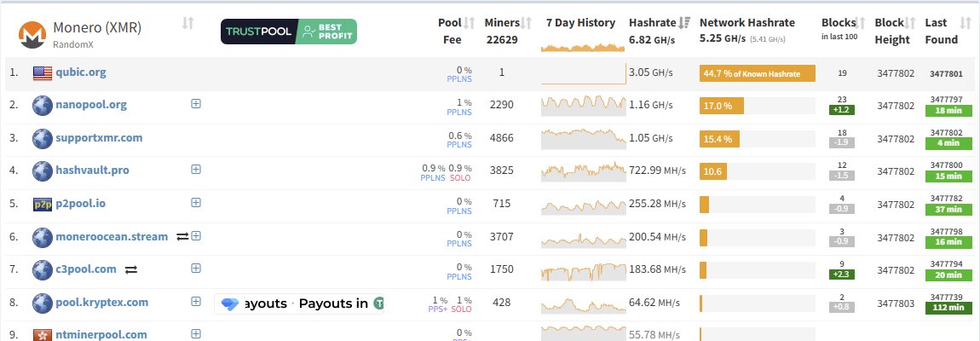The width and height of the screenshot is (980, 341).
Task: Click the -1.9 blocks luck badge
Action: coord(842,142)
